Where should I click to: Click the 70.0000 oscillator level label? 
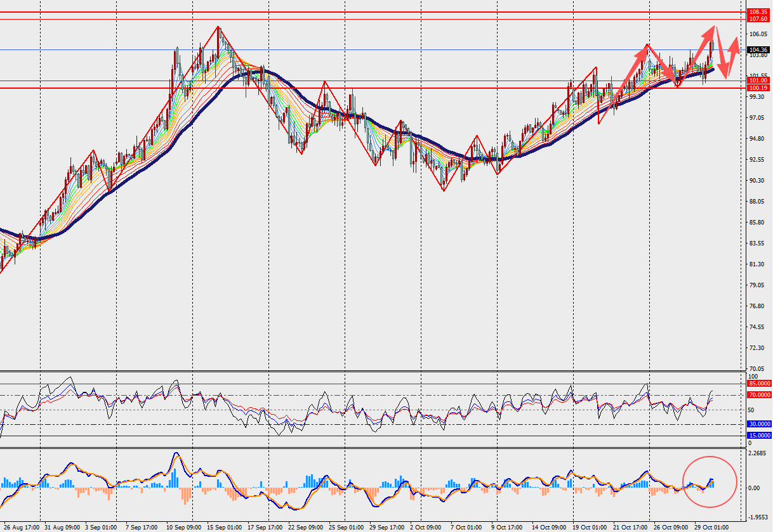pos(760,394)
